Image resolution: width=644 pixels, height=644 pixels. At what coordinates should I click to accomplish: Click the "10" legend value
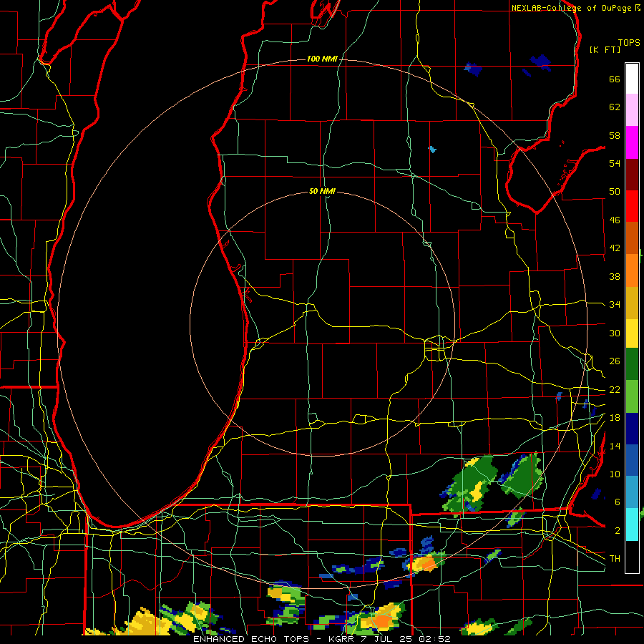(615, 474)
